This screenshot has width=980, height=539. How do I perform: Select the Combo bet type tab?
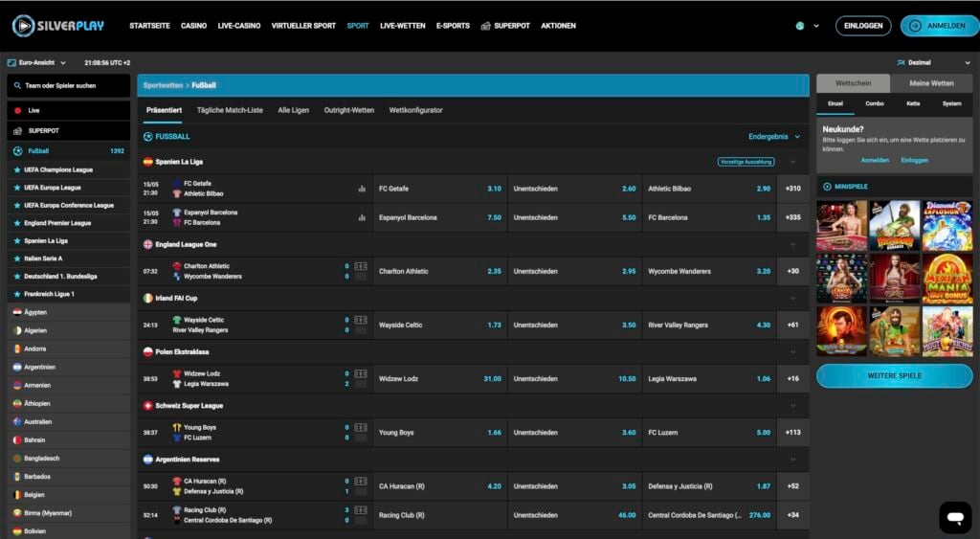tap(875, 103)
